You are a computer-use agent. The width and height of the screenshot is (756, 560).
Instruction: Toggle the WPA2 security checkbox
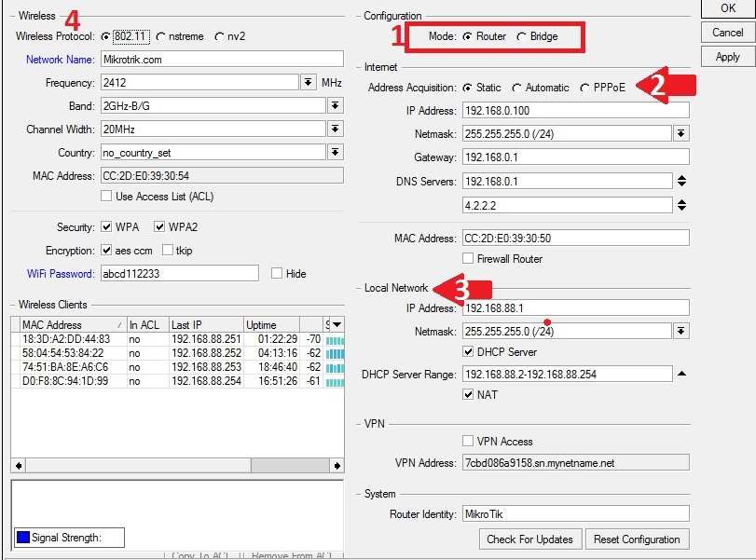click(x=159, y=226)
